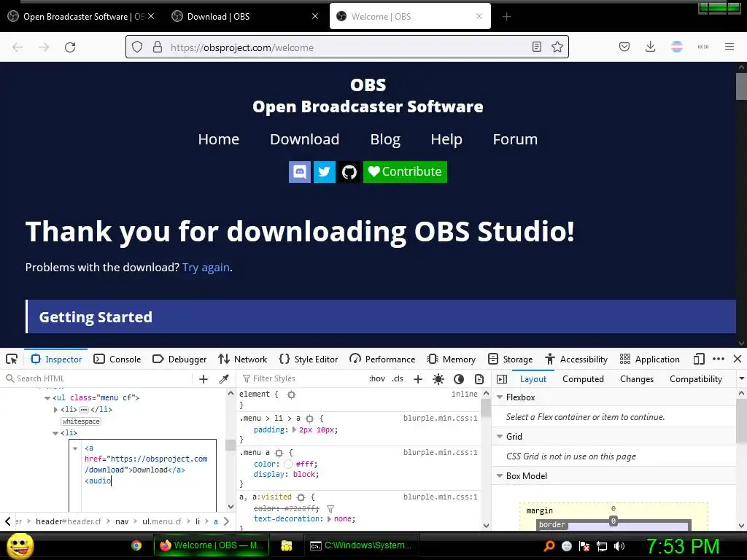The height and width of the screenshot is (560, 747).
Task: Open the sidebar tabs overflow dropdown
Action: pyautogui.click(x=741, y=378)
